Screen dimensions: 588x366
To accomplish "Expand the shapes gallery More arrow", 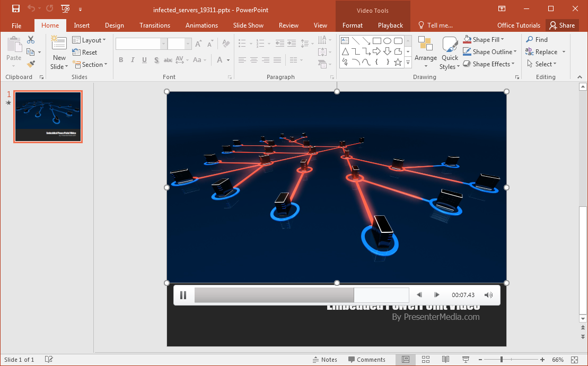I will 408,63.
